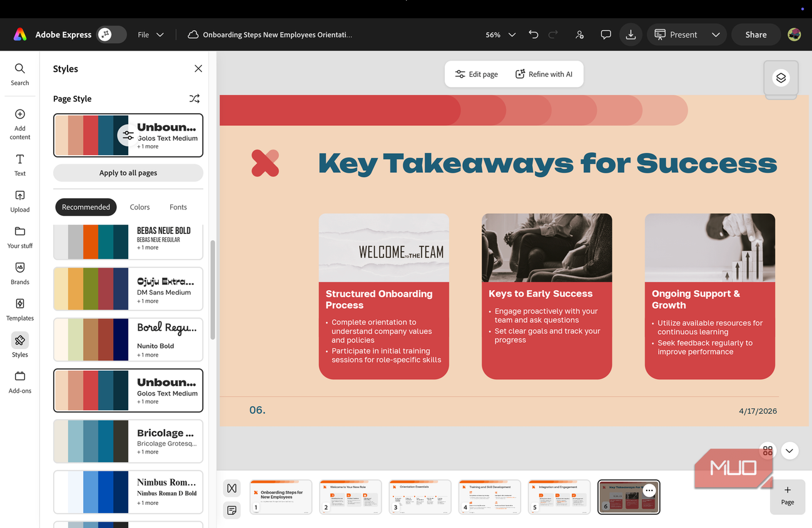This screenshot has width=812, height=528.
Task: Open the layers panel icon
Action: click(x=781, y=78)
